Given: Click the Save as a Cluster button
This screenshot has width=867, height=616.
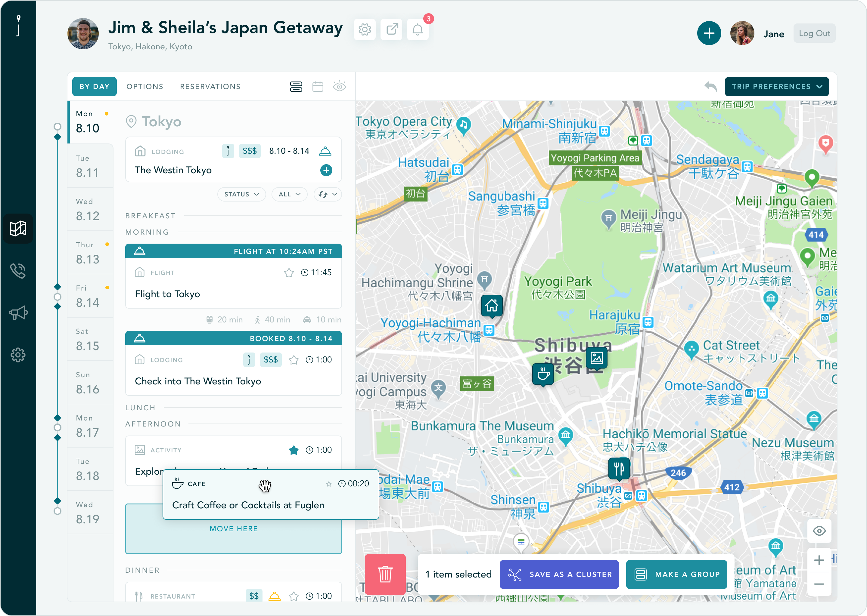Looking at the screenshot, I should 559,574.
